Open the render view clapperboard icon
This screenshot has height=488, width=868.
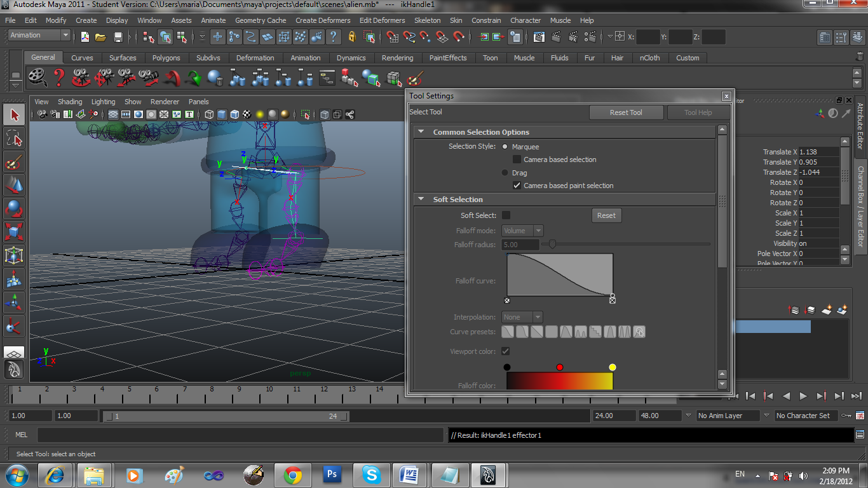[x=539, y=37]
